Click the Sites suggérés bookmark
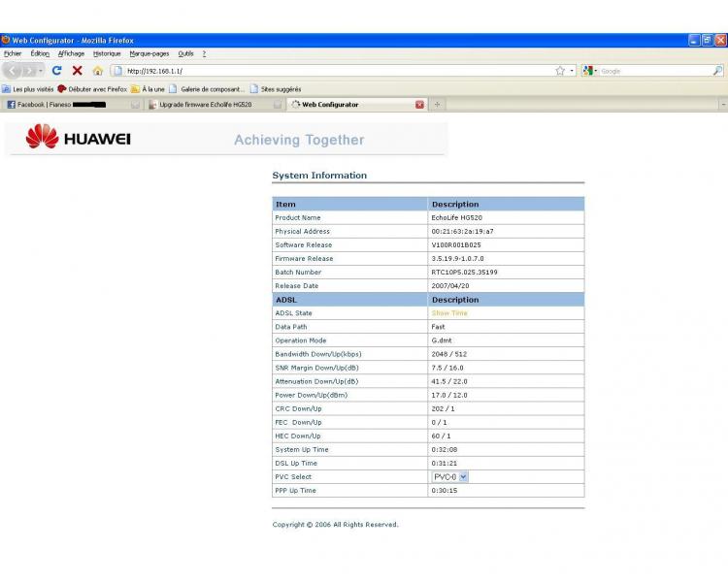This screenshot has height=582, width=728. [x=276, y=88]
